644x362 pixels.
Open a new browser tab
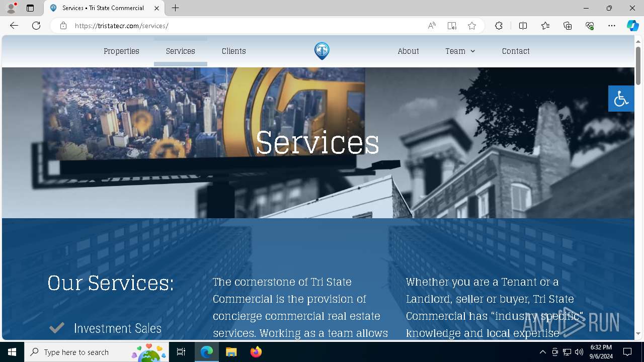[x=175, y=8]
